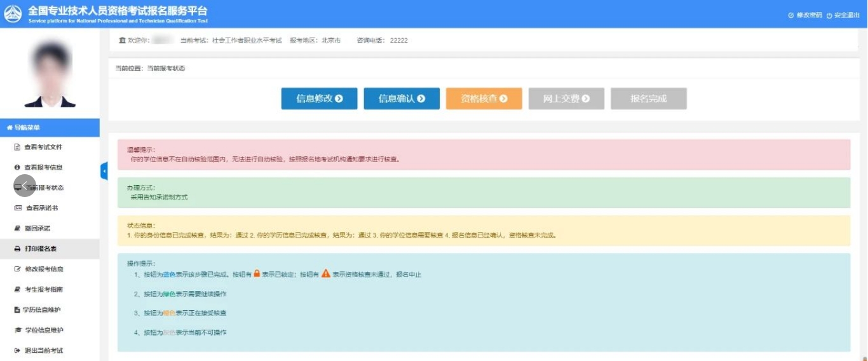The width and height of the screenshot is (868, 361).
Task: Click the 采用告知承诺制方式 text
Action: pyautogui.click(x=159, y=197)
